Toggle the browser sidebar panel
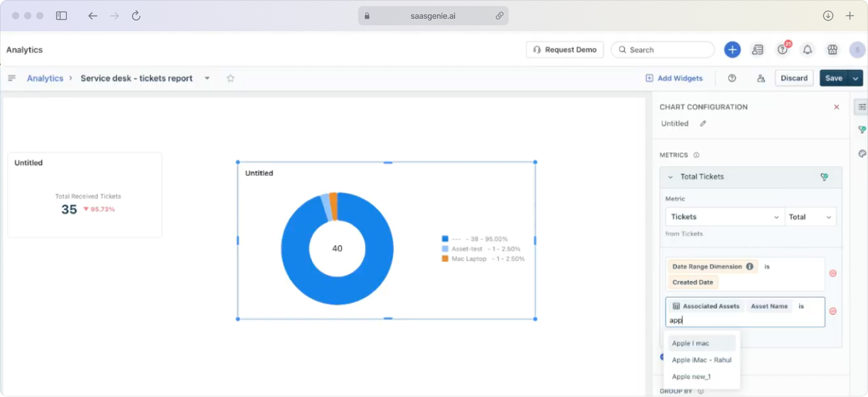 point(61,16)
